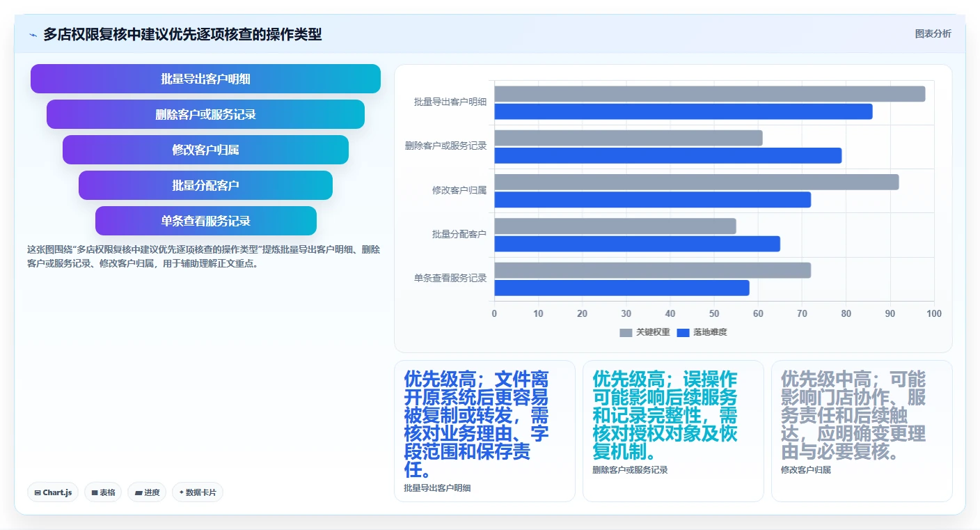Click the gray 优先级中高 card text
The image size is (980, 530).
(853, 415)
